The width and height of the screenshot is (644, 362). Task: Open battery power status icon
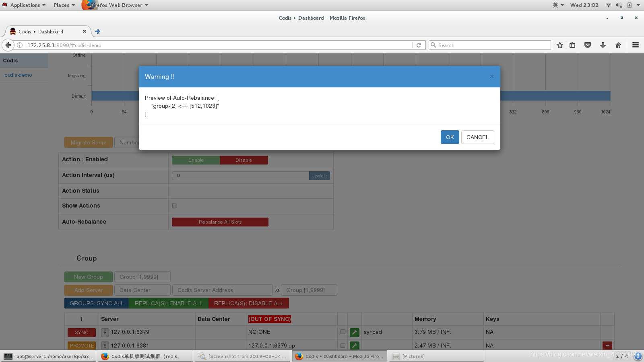(629, 5)
